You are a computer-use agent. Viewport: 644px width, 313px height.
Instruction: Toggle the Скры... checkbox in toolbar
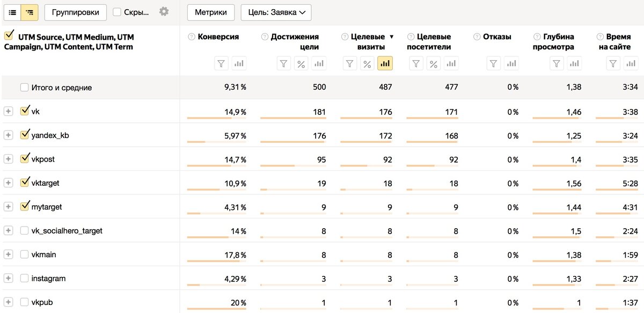click(x=117, y=12)
